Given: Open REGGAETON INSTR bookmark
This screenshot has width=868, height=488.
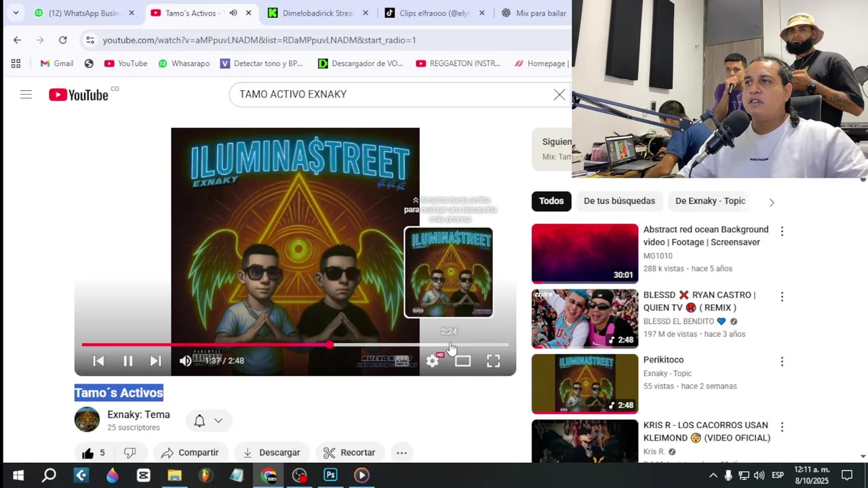Looking at the screenshot, I should click(x=458, y=64).
